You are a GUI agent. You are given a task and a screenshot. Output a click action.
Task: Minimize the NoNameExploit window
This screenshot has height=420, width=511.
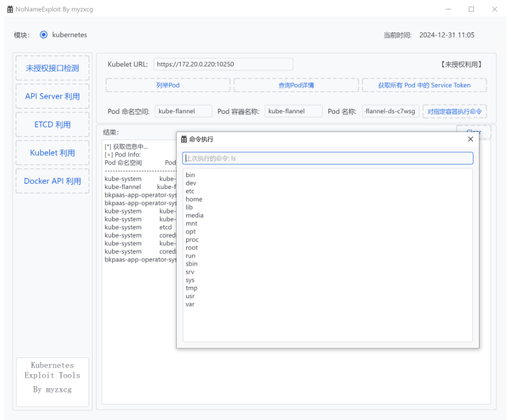click(x=449, y=9)
